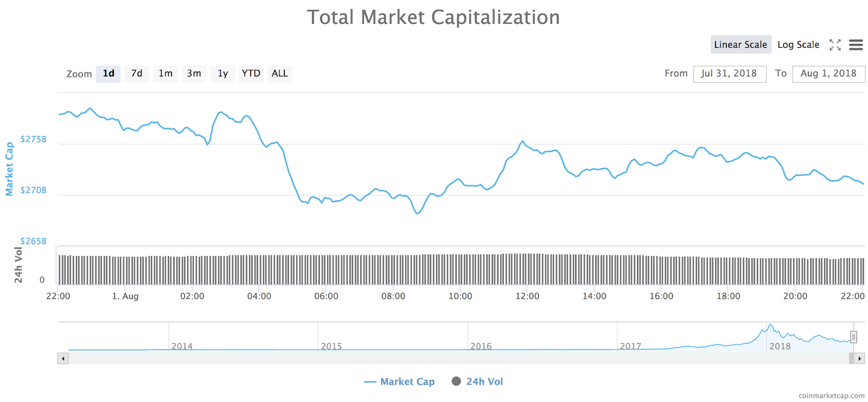Open the chart export hamburger menu

click(856, 45)
